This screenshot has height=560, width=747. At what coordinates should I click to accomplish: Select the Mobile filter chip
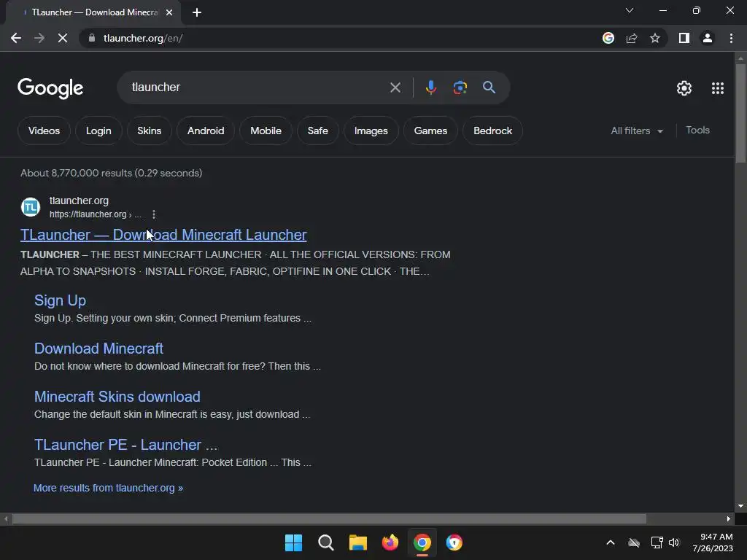click(x=266, y=131)
